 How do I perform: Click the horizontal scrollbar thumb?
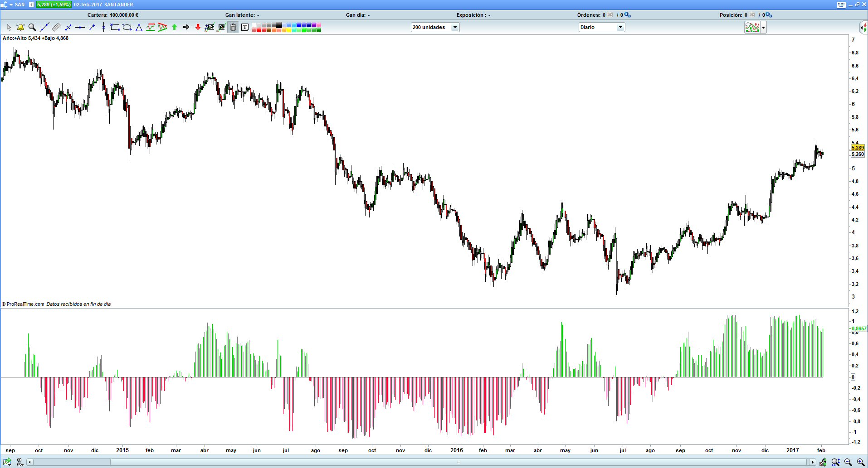pos(458,462)
